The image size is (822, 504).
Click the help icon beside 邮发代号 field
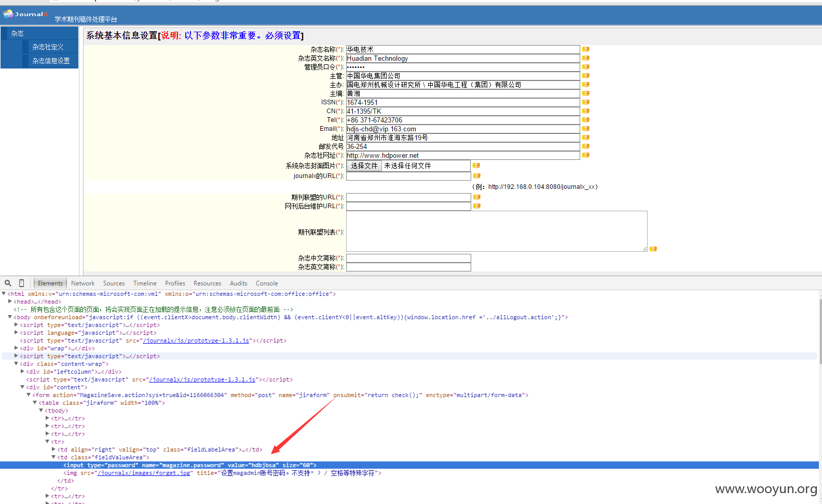585,146
